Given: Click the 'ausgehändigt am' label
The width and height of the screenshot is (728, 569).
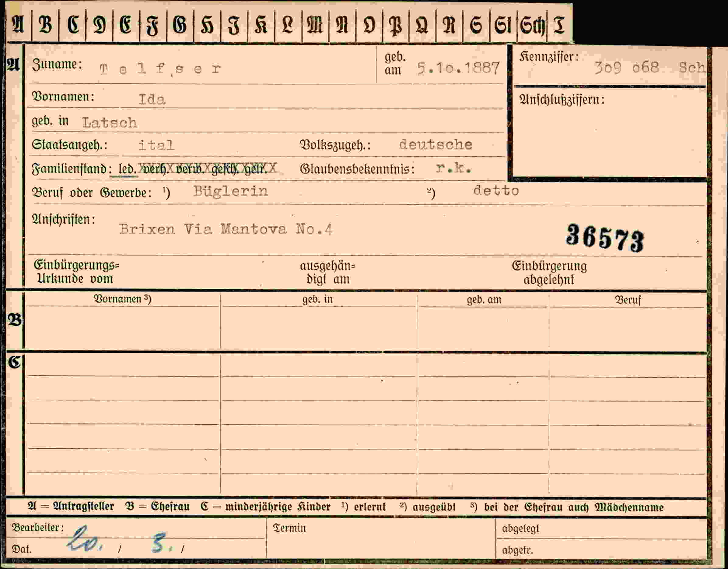Looking at the screenshot, I should (x=328, y=273).
